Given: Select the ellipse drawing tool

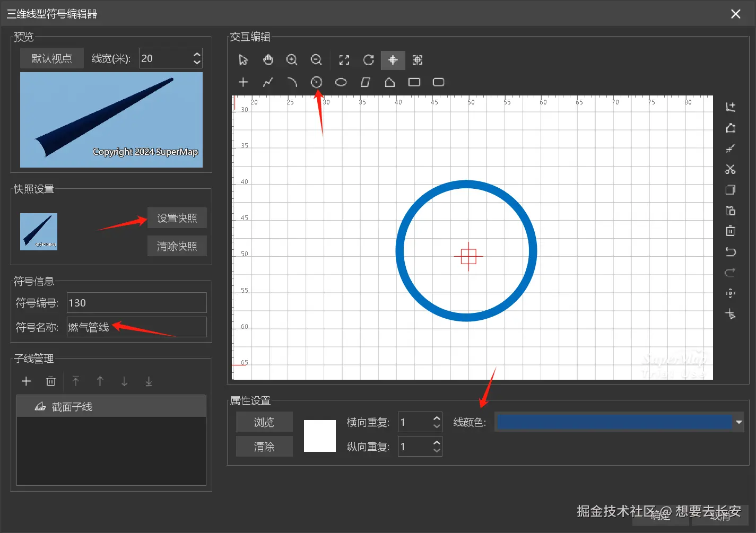Looking at the screenshot, I should point(341,82).
